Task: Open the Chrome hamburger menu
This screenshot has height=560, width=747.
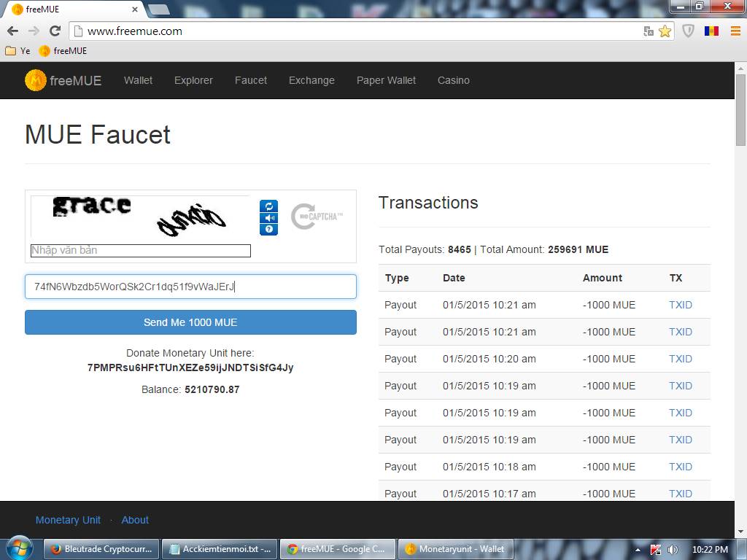Action: click(x=735, y=31)
